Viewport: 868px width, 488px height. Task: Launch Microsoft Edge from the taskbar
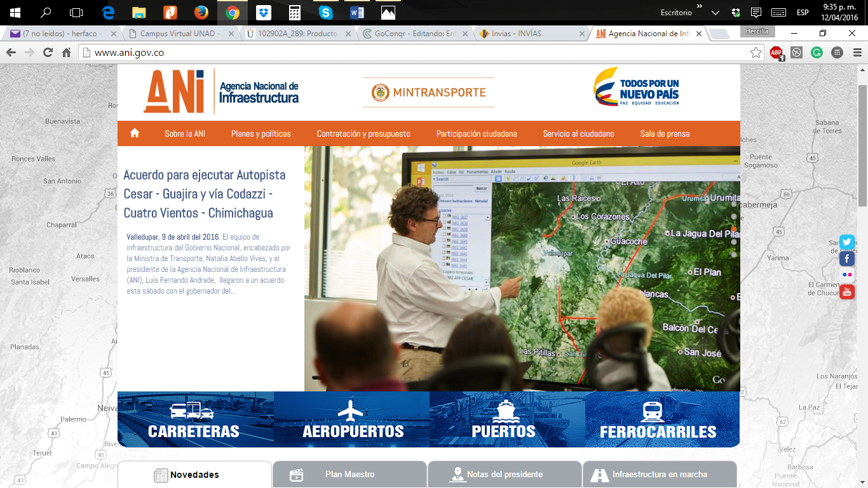click(108, 12)
